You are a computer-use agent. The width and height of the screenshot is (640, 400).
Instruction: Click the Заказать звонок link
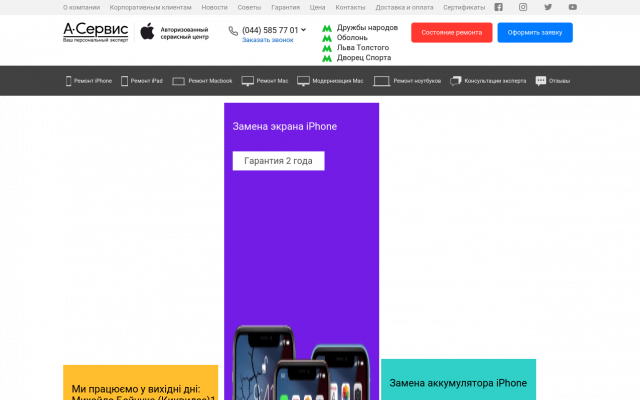point(268,40)
